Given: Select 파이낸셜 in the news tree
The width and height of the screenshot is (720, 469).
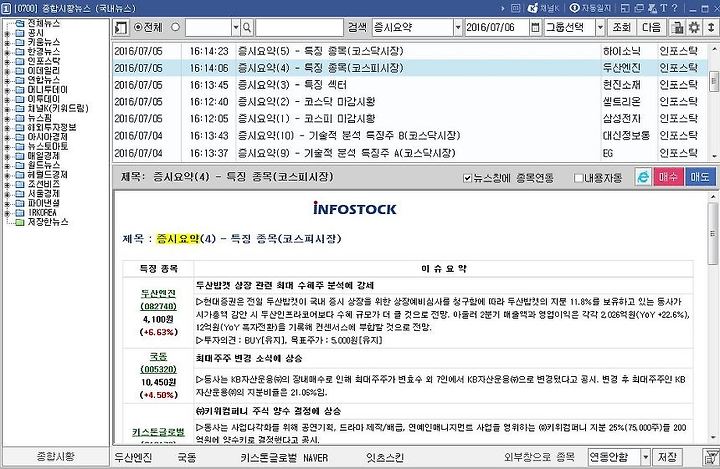Looking at the screenshot, I should tap(43, 203).
